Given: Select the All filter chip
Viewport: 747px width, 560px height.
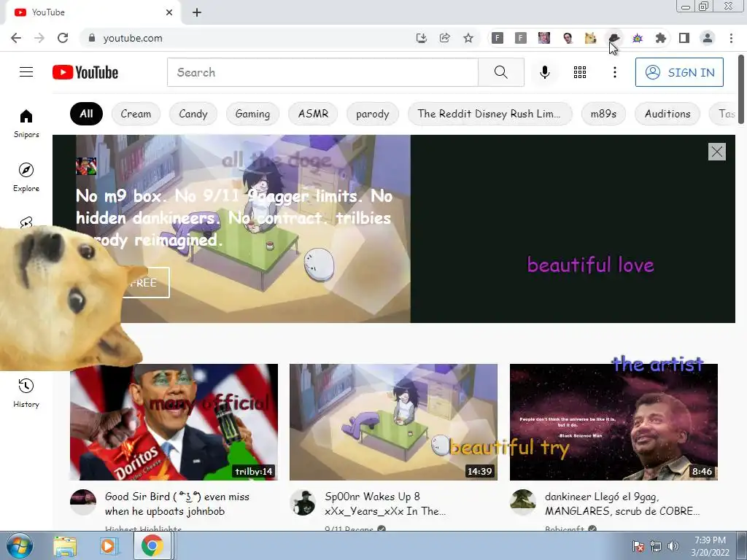Looking at the screenshot, I should 86,114.
